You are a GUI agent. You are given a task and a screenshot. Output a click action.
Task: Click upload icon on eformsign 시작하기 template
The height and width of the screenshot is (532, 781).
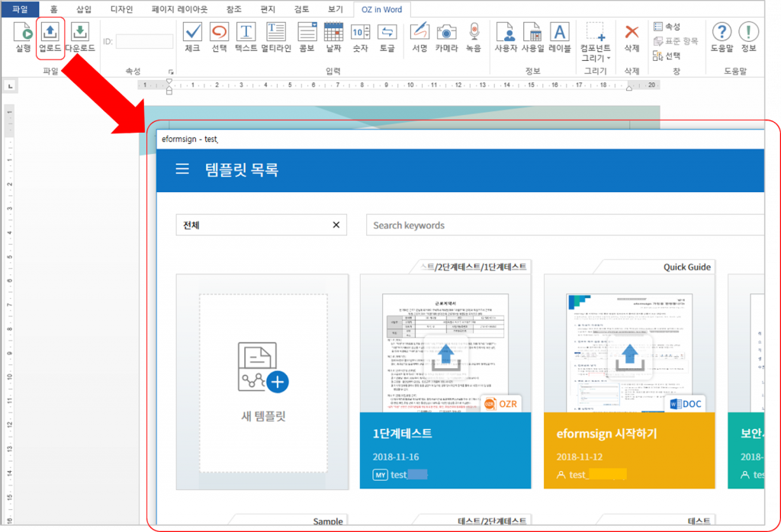(630, 357)
